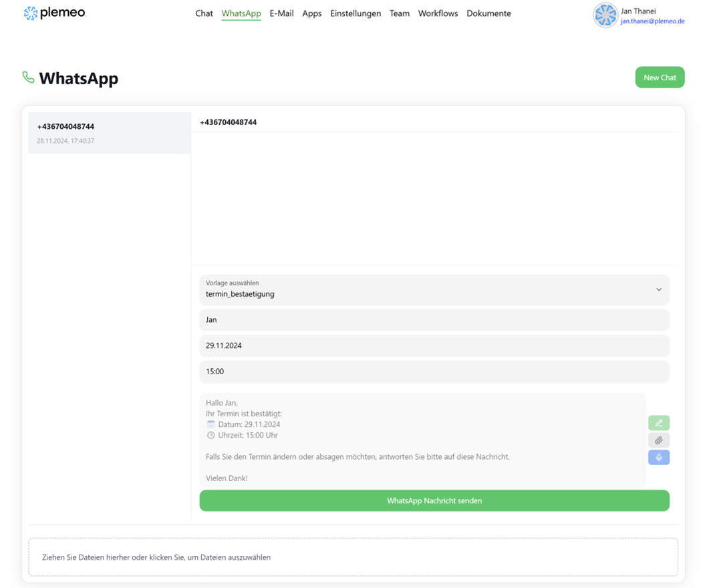Switch to the E-Mail tab
The image size is (707, 588).
click(281, 13)
